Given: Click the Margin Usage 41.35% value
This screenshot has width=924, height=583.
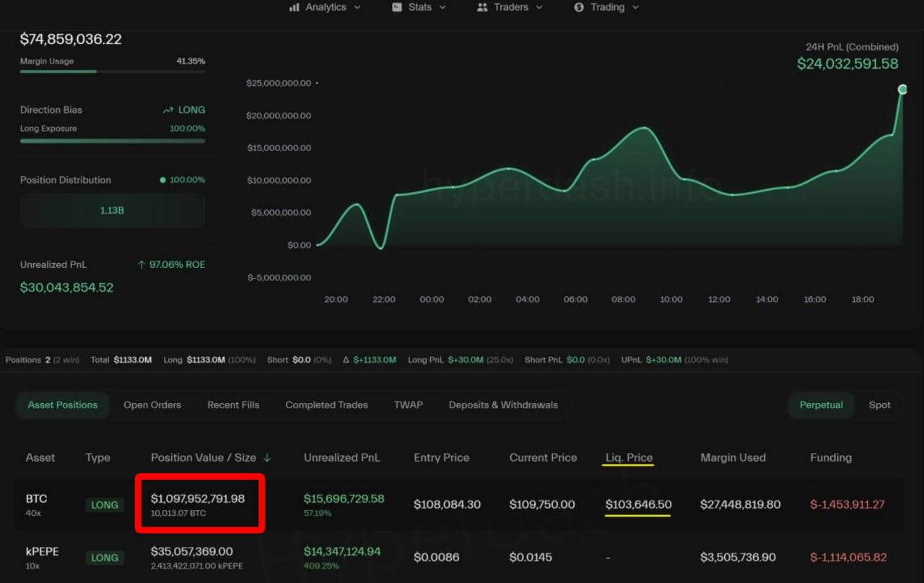Looking at the screenshot, I should coord(191,61).
